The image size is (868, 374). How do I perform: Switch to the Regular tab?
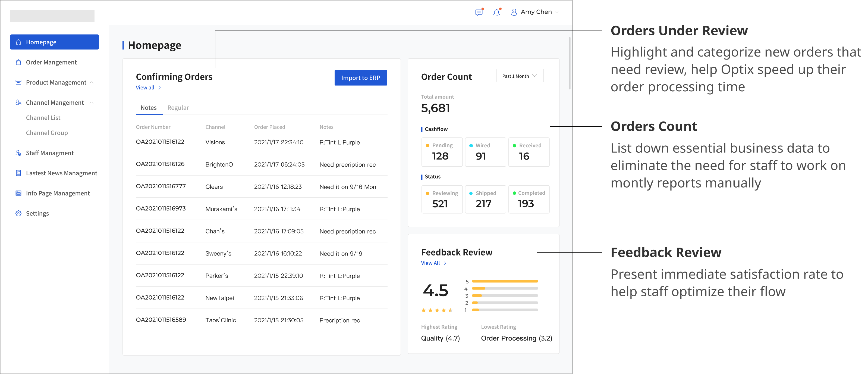(178, 108)
